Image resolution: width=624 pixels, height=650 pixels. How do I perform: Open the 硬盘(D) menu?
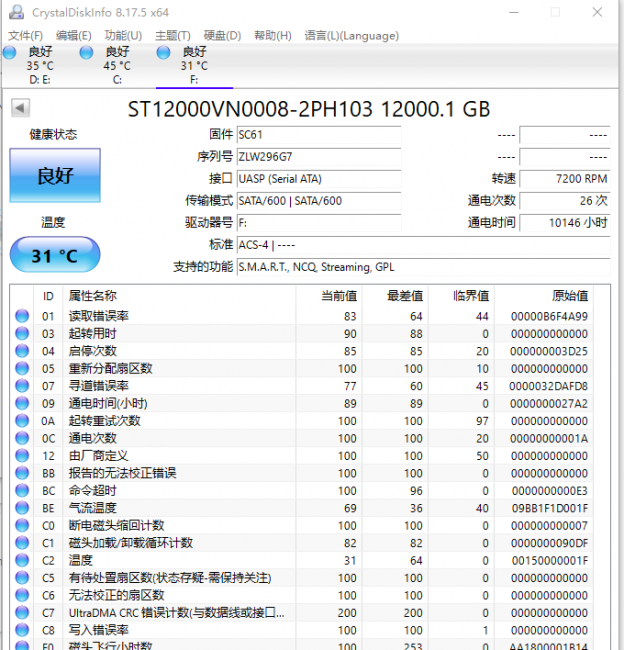222,36
